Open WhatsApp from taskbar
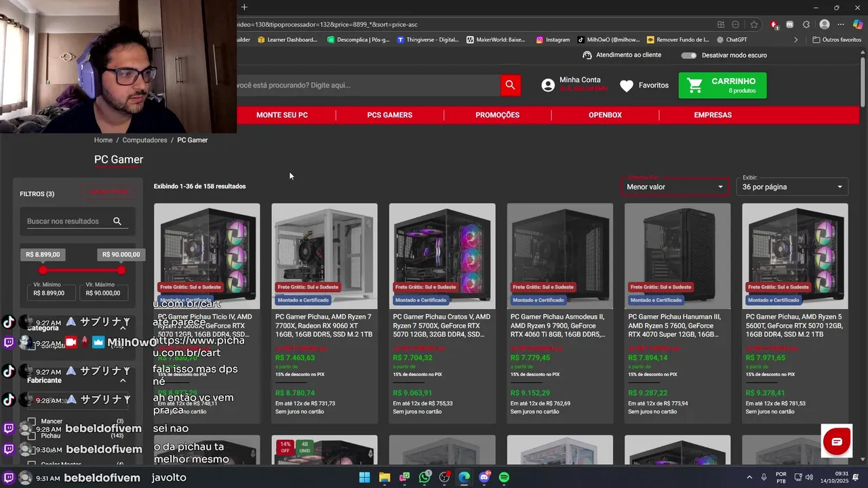Viewport: 868px width, 488px height. 425,477
